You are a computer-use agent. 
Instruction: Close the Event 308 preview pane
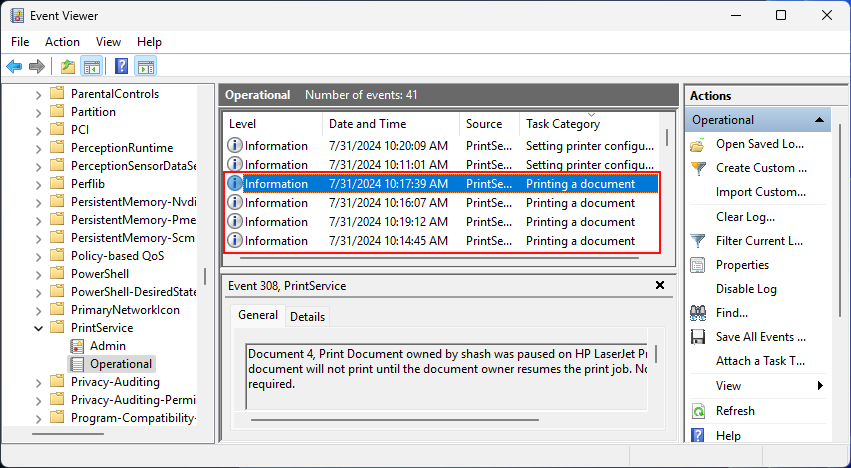[659, 286]
